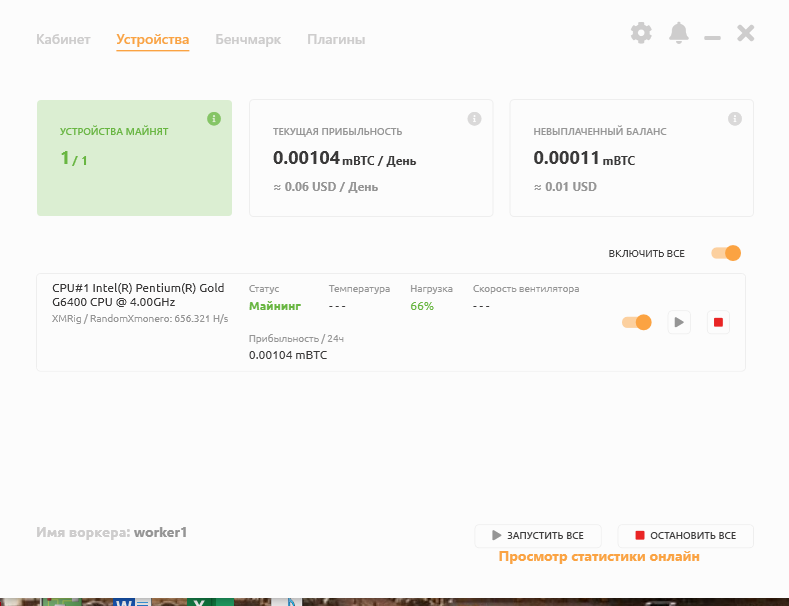Click the '66%' load value

coord(422,306)
